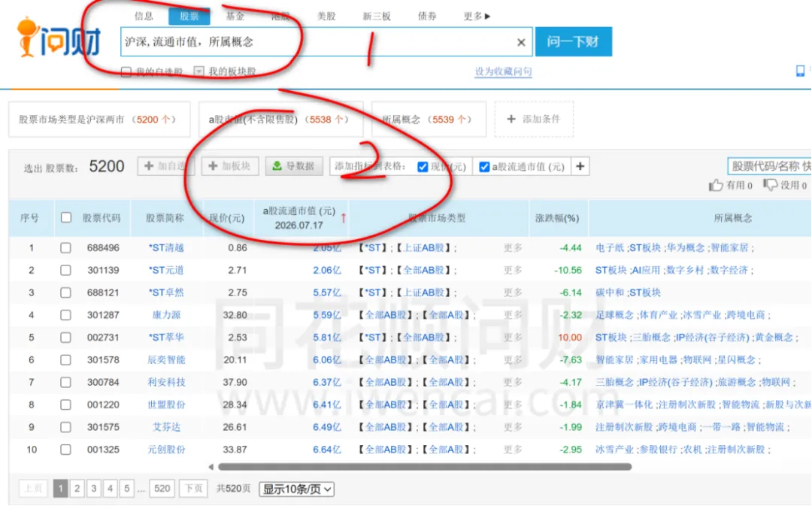Select the 股票 tab
Image resolution: width=812 pixels, height=506 pixels.
coord(189,17)
